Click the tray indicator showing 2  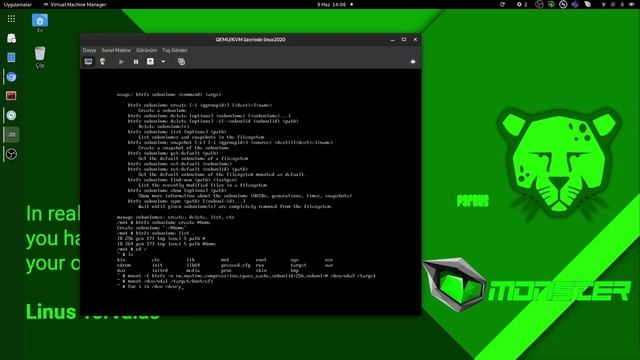[521, 4]
